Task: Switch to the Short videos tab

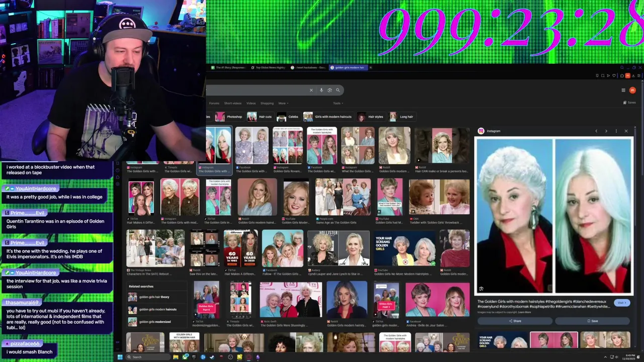Action: click(233, 103)
